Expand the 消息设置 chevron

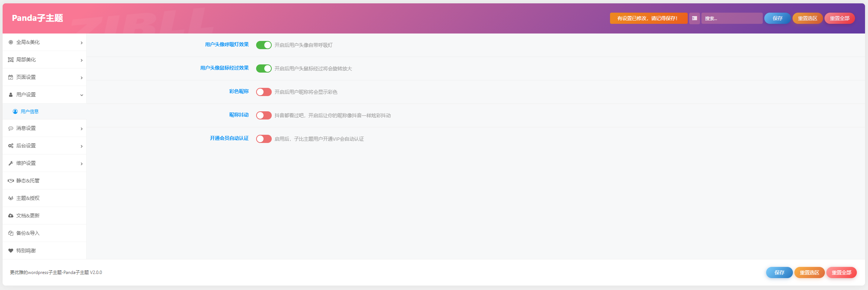[81, 129]
